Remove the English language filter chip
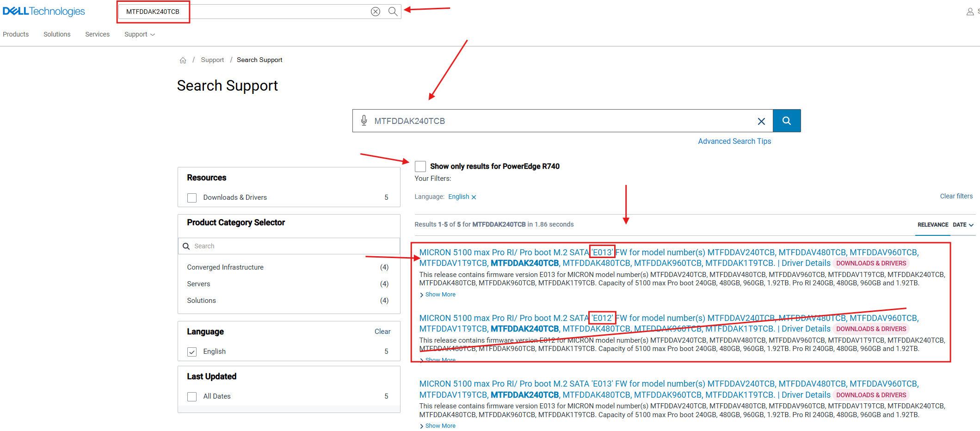This screenshot has height=431, width=980. pos(474,197)
